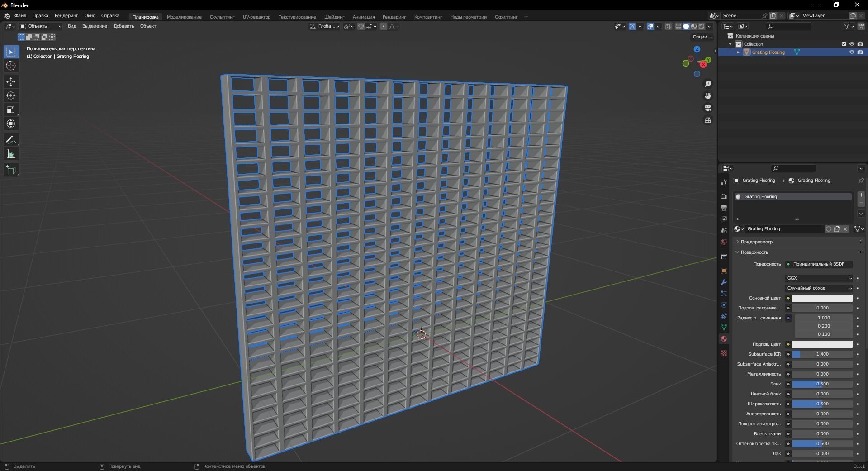Image resolution: width=868 pixels, height=471 pixels.
Task: Switch orthographic/perspective with grid gizmo
Action: pyautogui.click(x=708, y=120)
